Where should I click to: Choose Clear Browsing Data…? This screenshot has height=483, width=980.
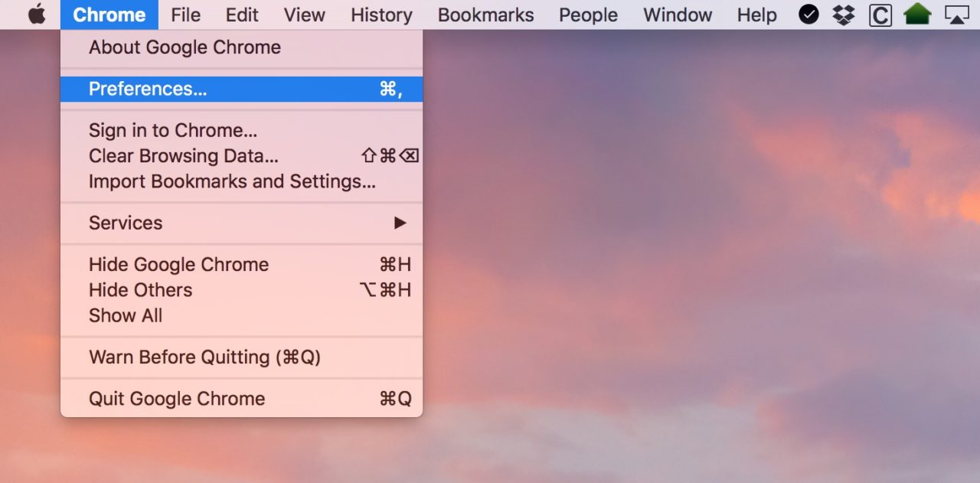[x=241, y=156]
